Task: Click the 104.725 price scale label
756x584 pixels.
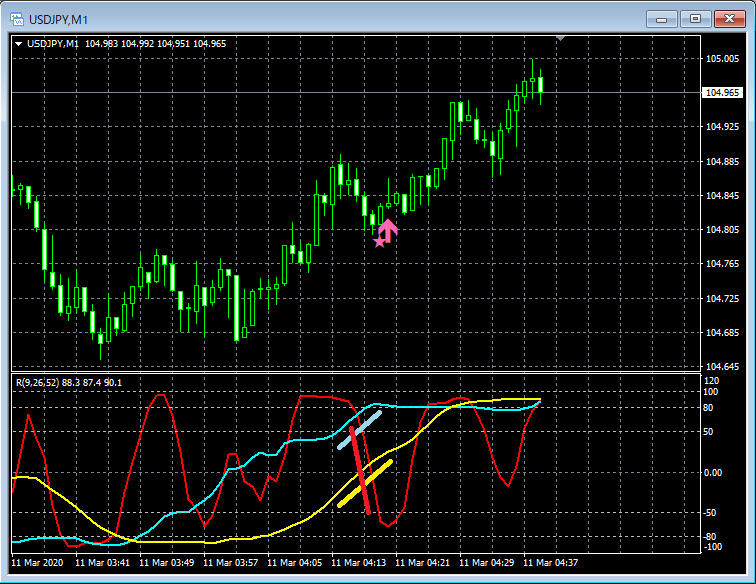Action: click(722, 299)
